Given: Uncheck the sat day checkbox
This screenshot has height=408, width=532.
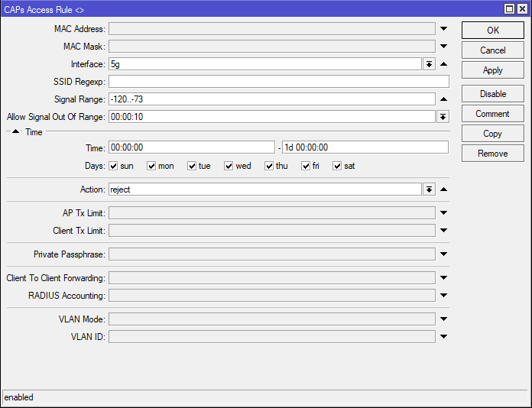Looking at the screenshot, I should click(x=337, y=166).
